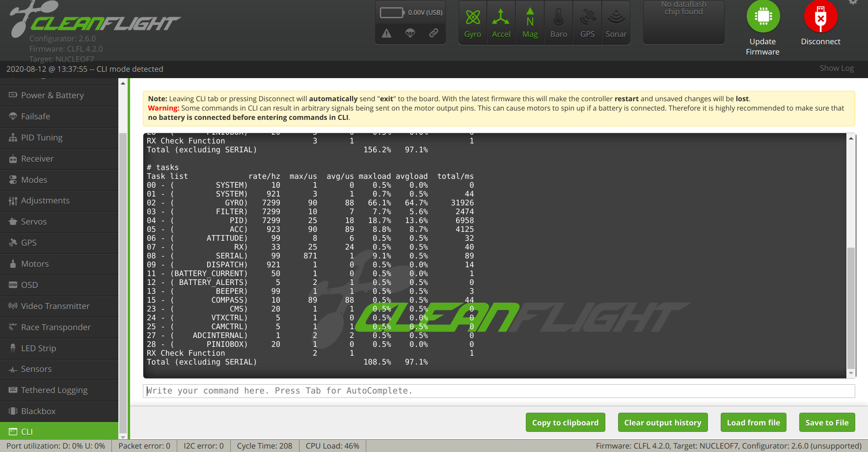
Task: Expand the Race Transponder section
Action: pos(55,327)
